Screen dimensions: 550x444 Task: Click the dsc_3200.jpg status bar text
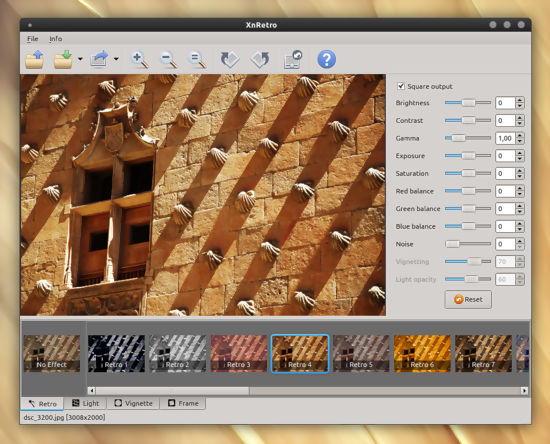pos(64,417)
